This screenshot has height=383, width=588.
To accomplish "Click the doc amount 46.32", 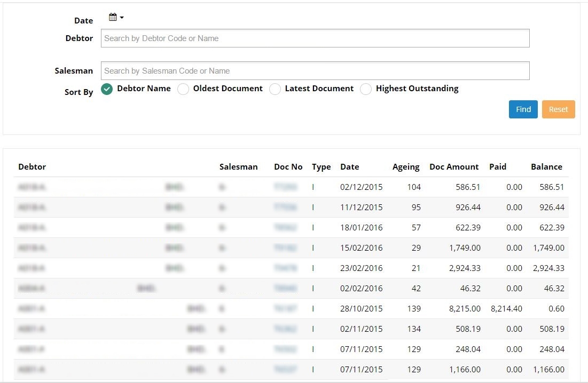I will [471, 288].
